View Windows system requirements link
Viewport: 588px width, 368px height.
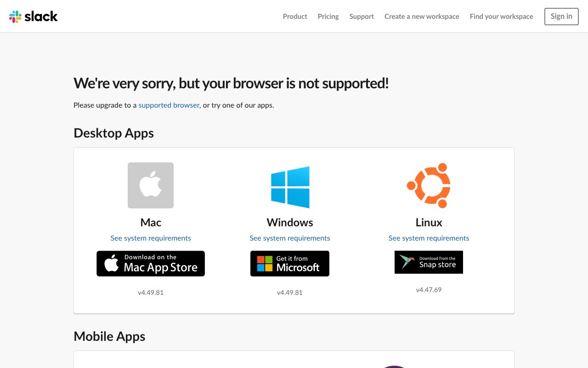290,238
